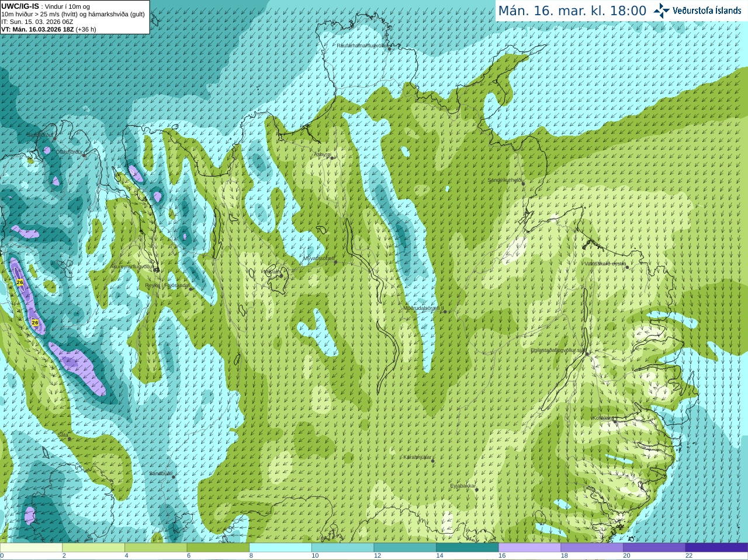Screen dimensions: 748x560
Task: Click the 2–4 m/s light green legend swatch
Action: [x=93, y=548]
